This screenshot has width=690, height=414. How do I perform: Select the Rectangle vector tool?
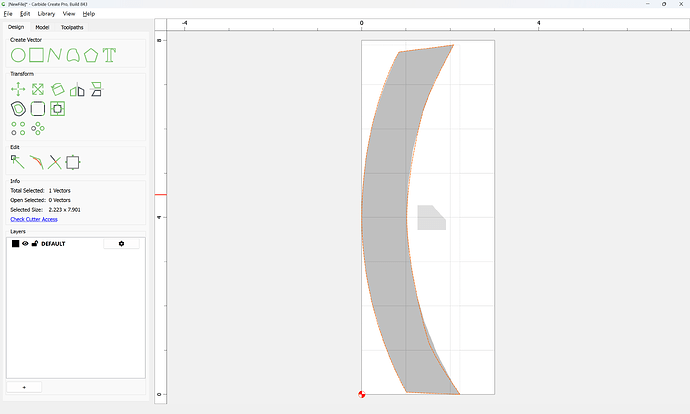(37, 55)
